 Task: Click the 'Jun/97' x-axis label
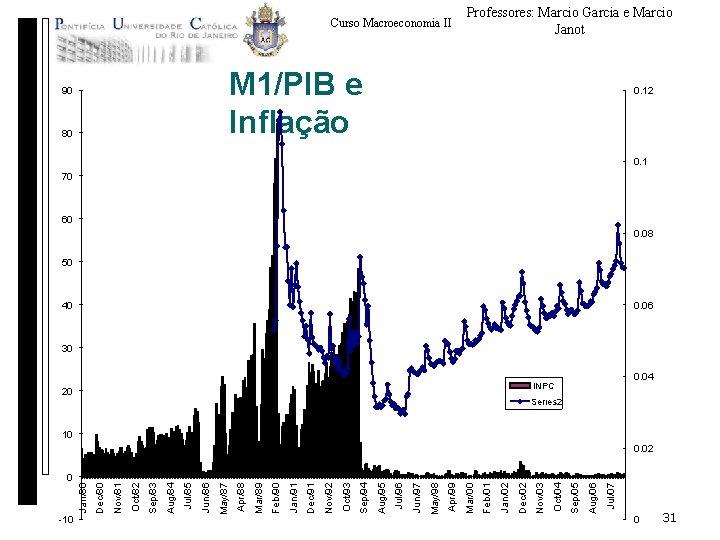click(416, 497)
